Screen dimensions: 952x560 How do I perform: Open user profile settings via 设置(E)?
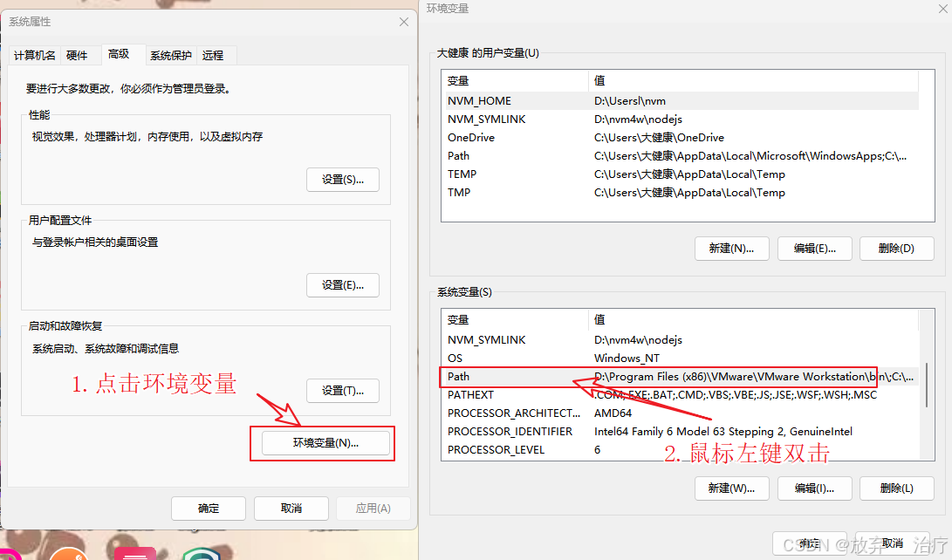342,284
